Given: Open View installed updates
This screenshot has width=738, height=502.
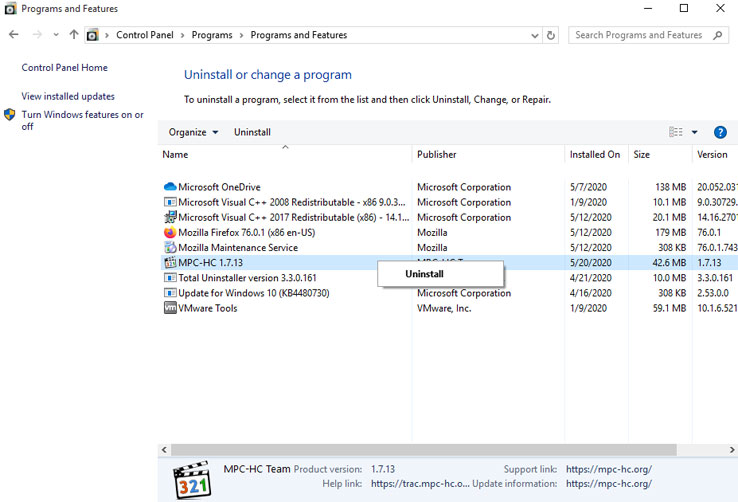Looking at the screenshot, I should pos(68,96).
